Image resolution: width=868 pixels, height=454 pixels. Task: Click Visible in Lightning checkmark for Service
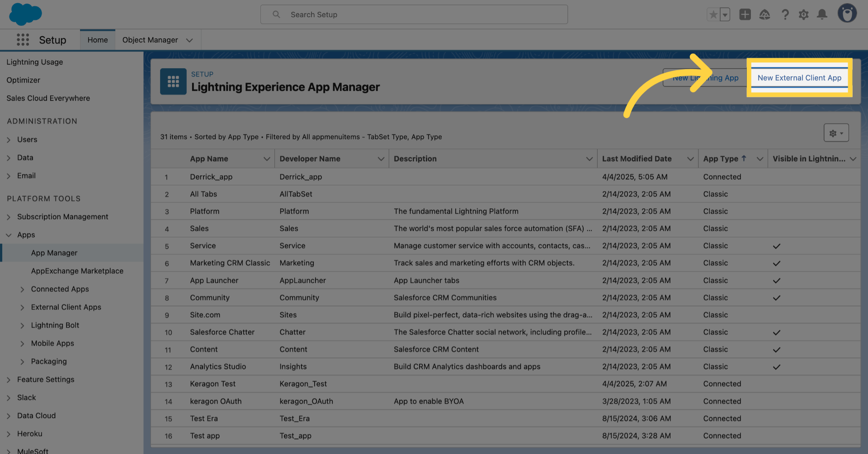[x=776, y=246]
